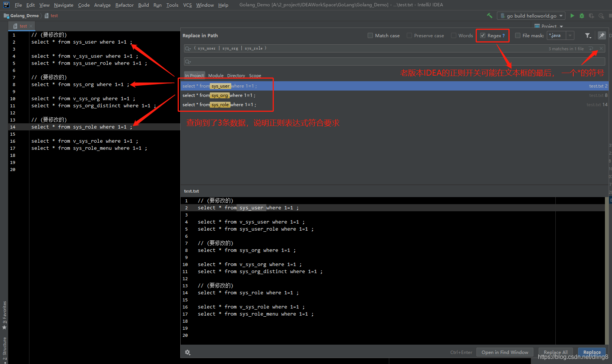
Task: Click the magnifier icon in replace field
Action: click(188, 61)
